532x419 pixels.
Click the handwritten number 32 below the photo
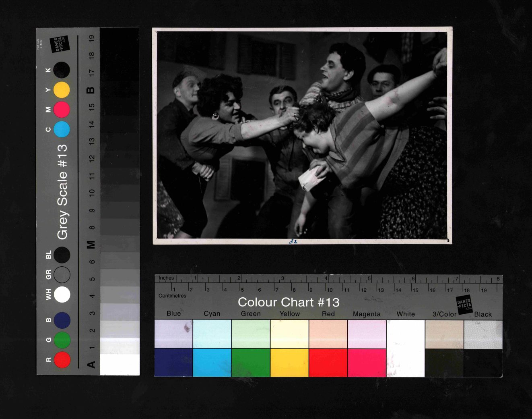point(293,242)
